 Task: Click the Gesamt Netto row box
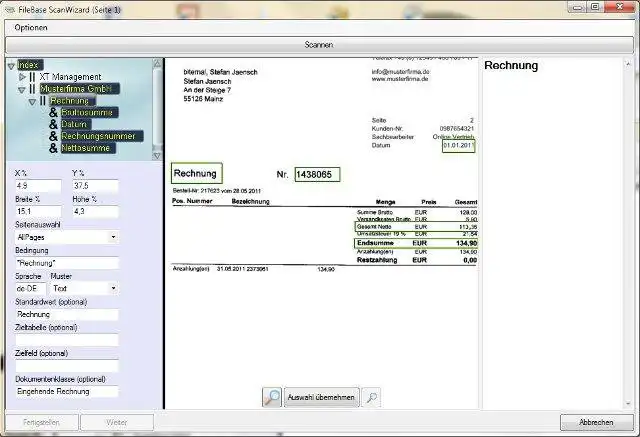(x=416, y=226)
